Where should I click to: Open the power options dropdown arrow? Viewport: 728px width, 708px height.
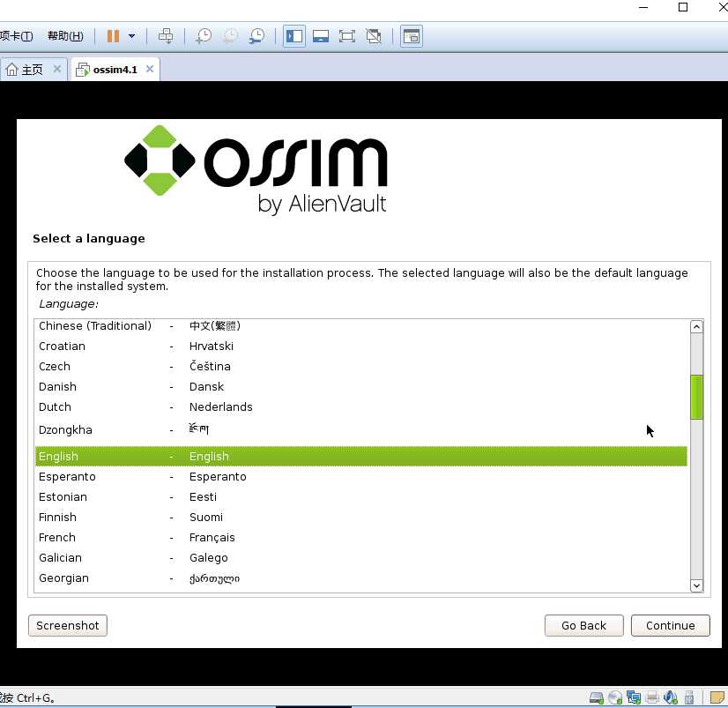132,36
